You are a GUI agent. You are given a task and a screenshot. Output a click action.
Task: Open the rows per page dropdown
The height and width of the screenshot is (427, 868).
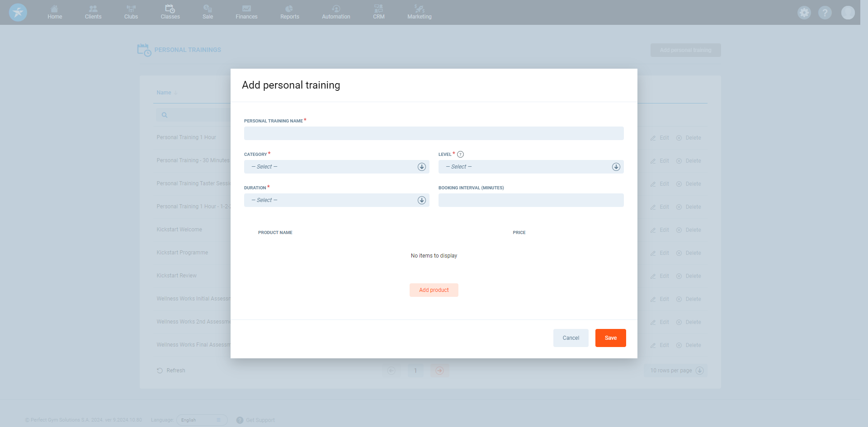point(676,371)
